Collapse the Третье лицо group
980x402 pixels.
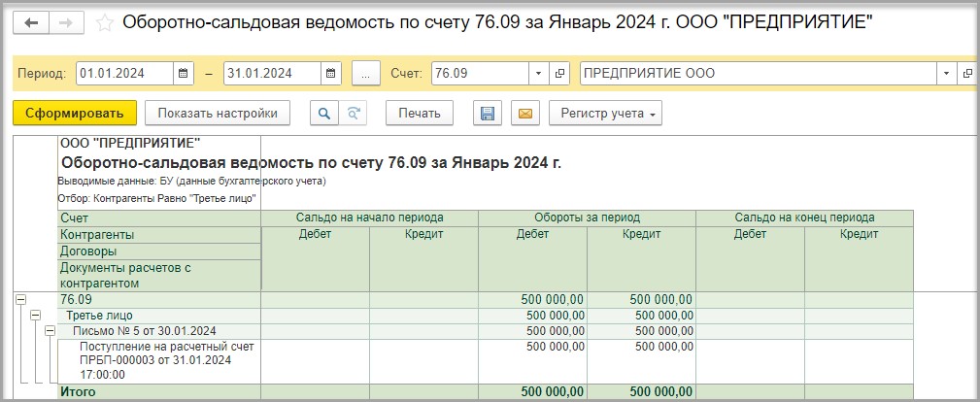35,316
